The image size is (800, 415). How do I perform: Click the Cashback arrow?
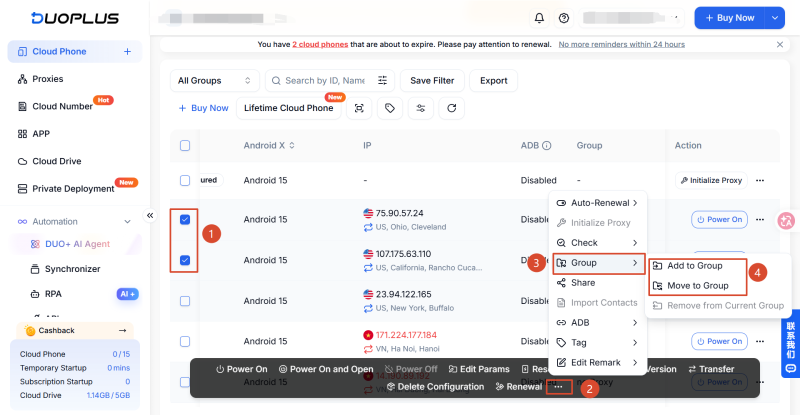pos(122,331)
